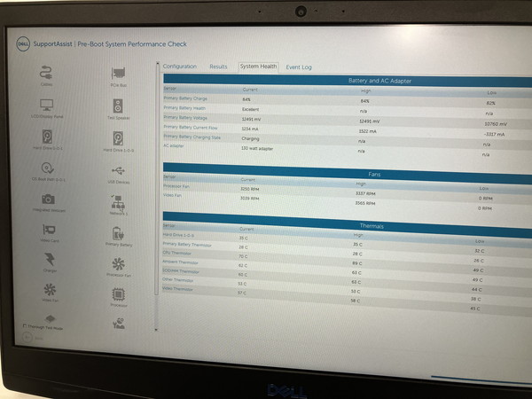This screenshot has height=399, width=532.
Task: Switch to the Configuration tab
Action: point(179,66)
